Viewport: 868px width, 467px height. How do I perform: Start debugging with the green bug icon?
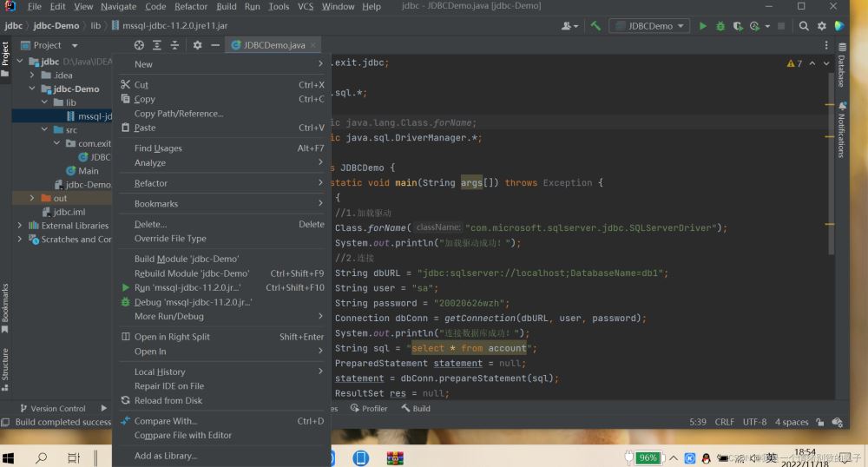click(720, 26)
